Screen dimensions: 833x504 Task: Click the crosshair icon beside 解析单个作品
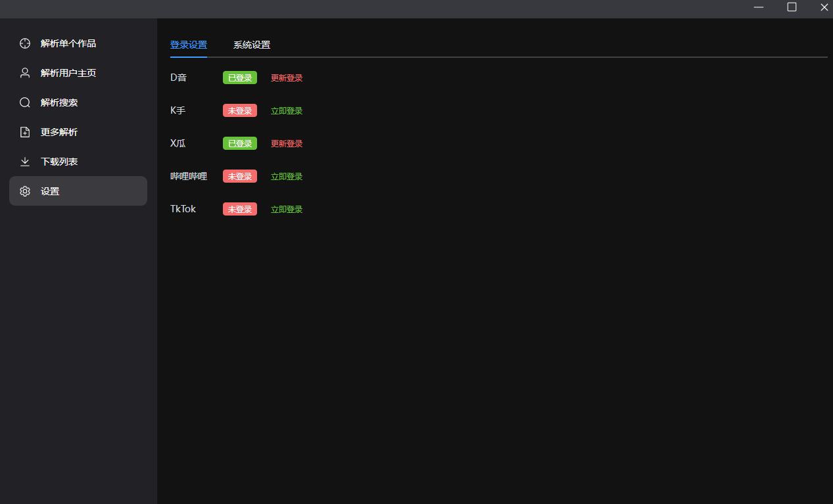coord(25,43)
